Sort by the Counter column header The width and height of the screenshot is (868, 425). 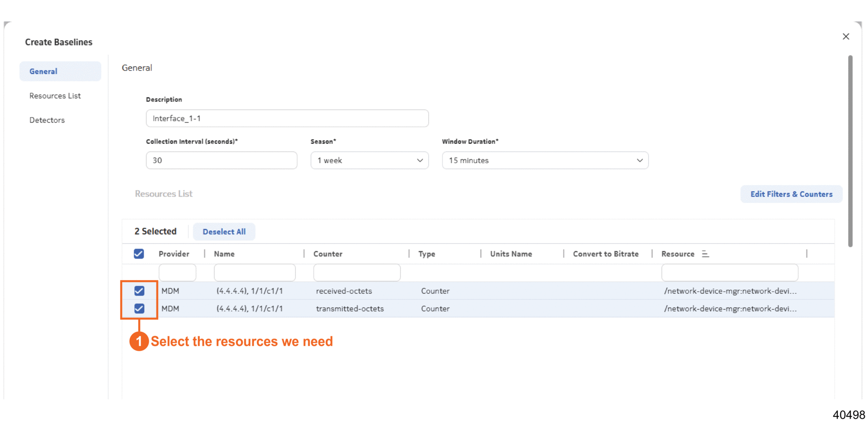point(328,254)
